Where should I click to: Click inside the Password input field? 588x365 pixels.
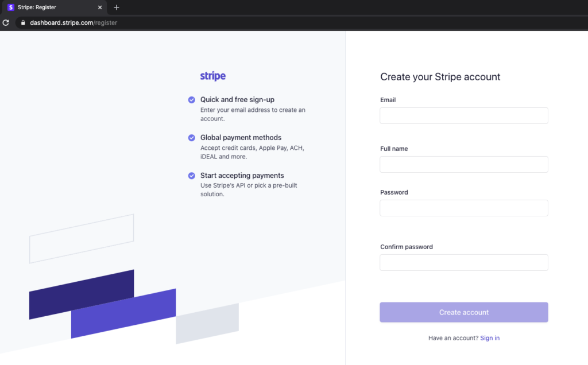click(463, 208)
